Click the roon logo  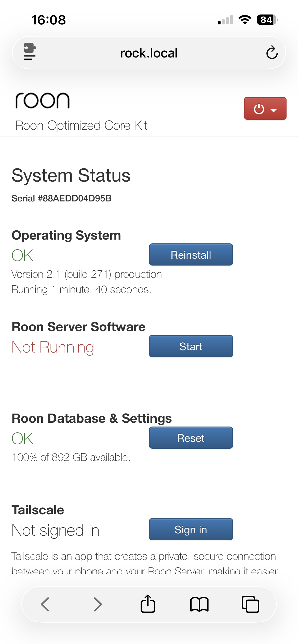pos(43,100)
